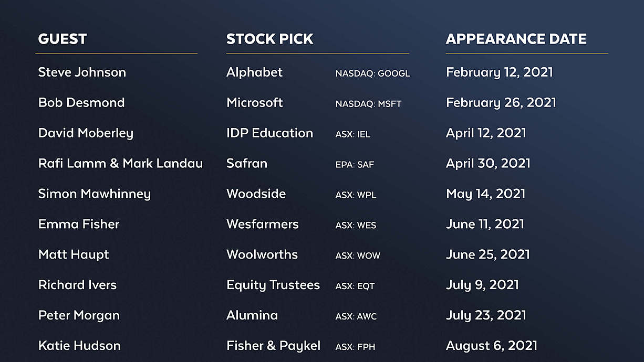
Task: Click the GUEST column header
Action: [x=63, y=39]
